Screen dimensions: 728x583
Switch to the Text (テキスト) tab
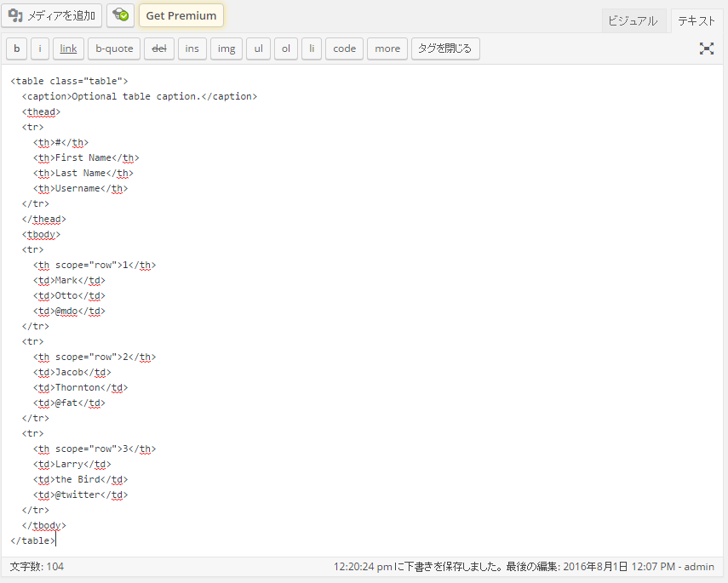coord(696,21)
